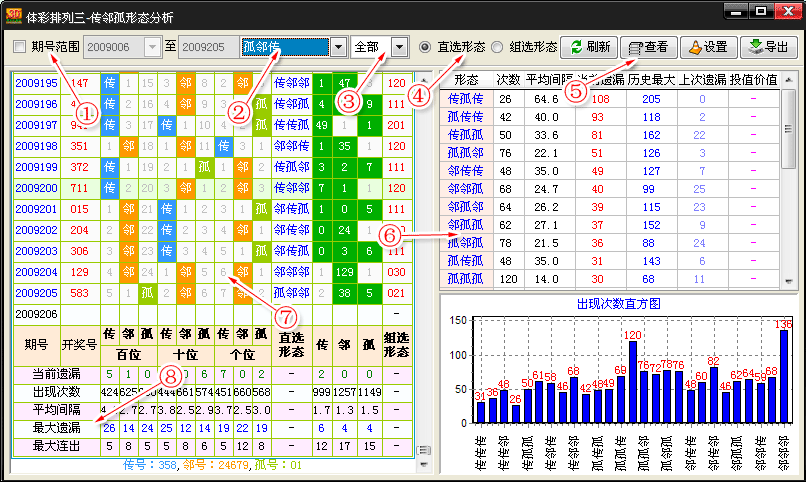Select the 组选形态 radio button
This screenshot has height=482, width=806.
tap(497, 47)
